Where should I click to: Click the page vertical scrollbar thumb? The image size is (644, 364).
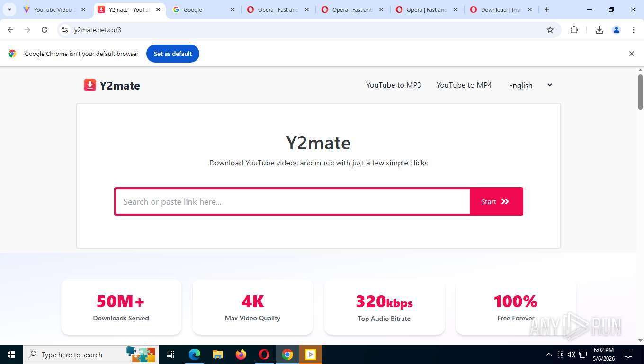pyautogui.click(x=640, y=92)
